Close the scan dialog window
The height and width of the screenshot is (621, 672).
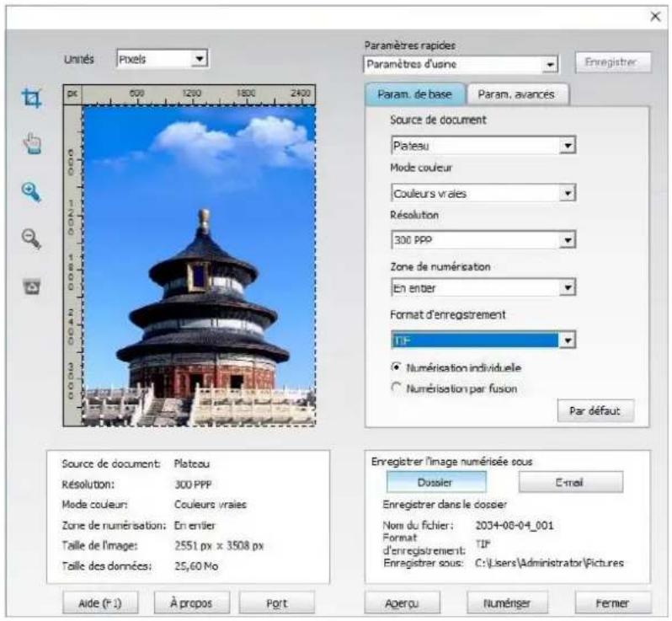[655, 17]
